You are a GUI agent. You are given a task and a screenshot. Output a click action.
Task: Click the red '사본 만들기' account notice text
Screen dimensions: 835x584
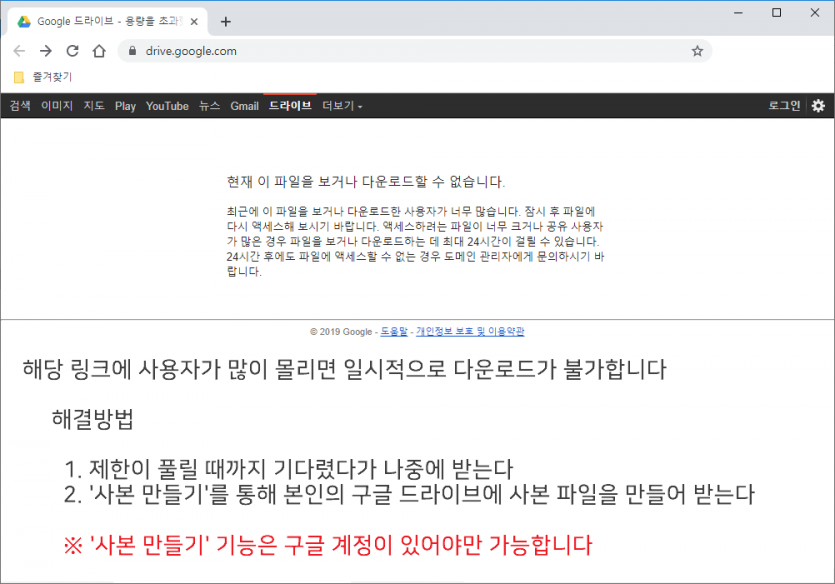pos(328,545)
